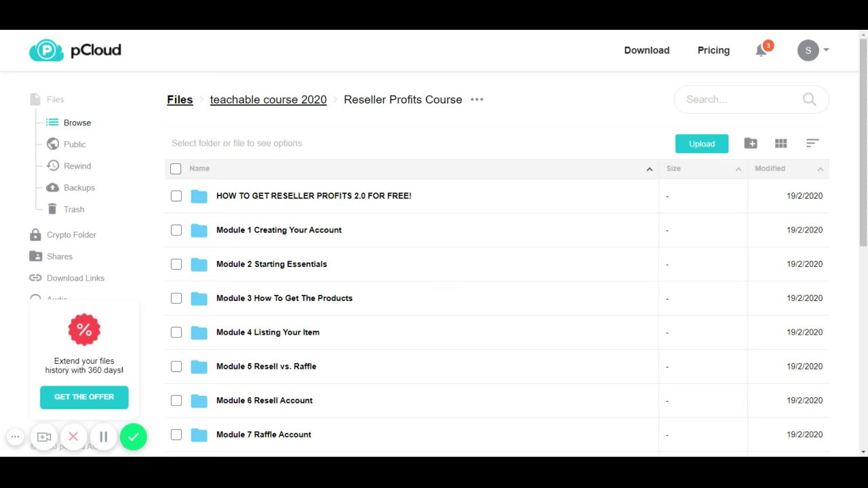The width and height of the screenshot is (868, 488).
Task: Click the Files sidebar icon
Action: click(x=35, y=100)
